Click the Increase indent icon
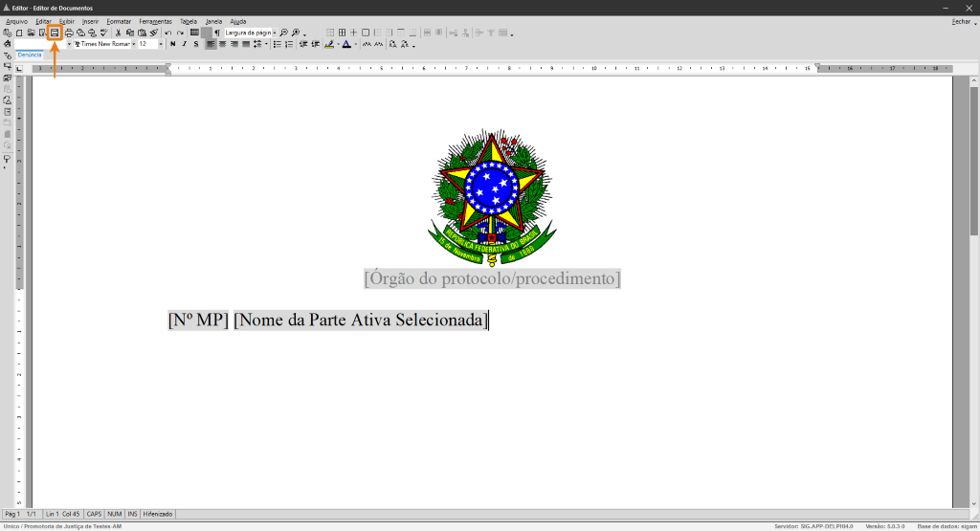 [x=316, y=44]
